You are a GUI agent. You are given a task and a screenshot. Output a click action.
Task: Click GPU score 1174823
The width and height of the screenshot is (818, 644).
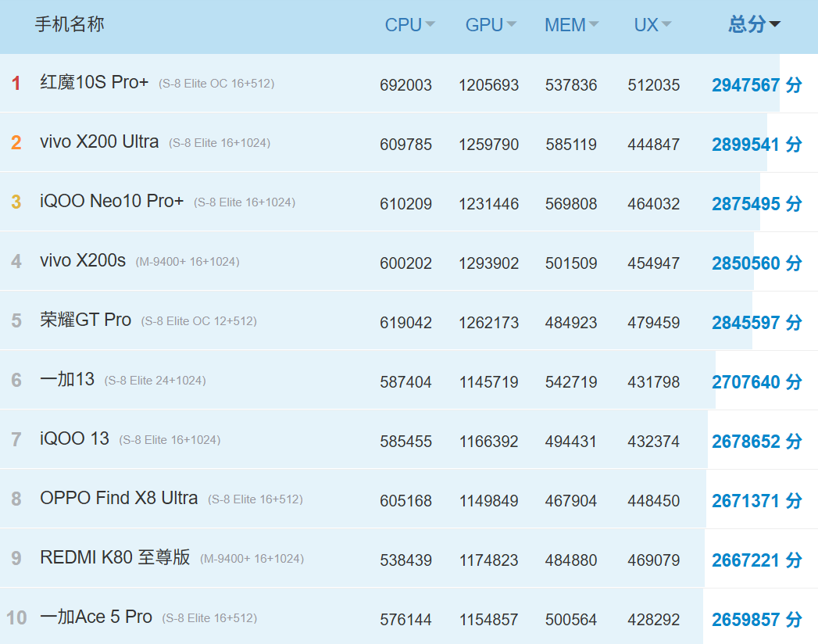[x=489, y=561]
